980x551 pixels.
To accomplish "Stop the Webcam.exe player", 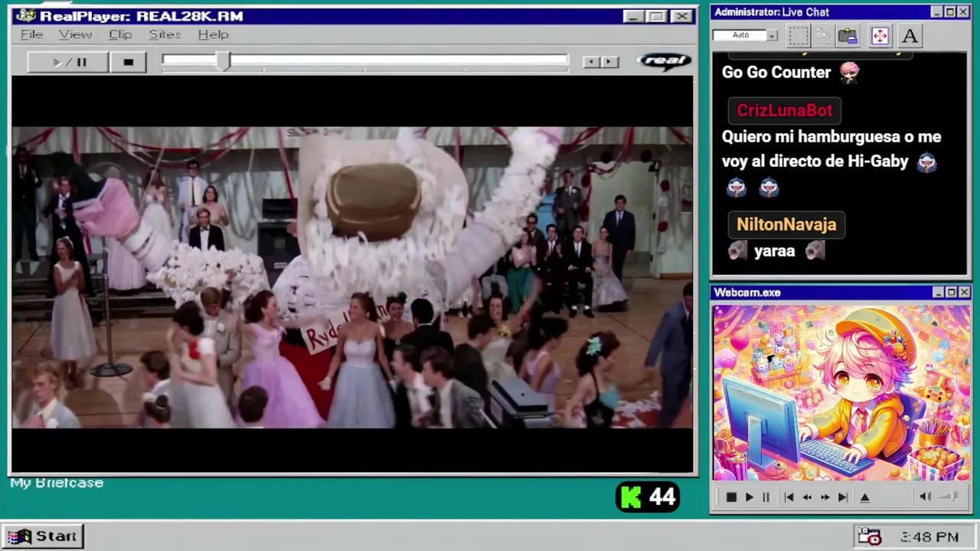I will point(730,497).
